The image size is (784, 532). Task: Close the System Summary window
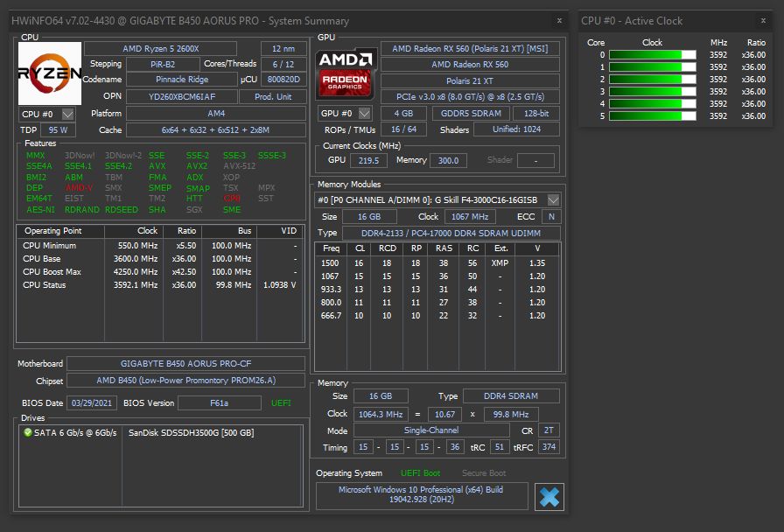559,20
